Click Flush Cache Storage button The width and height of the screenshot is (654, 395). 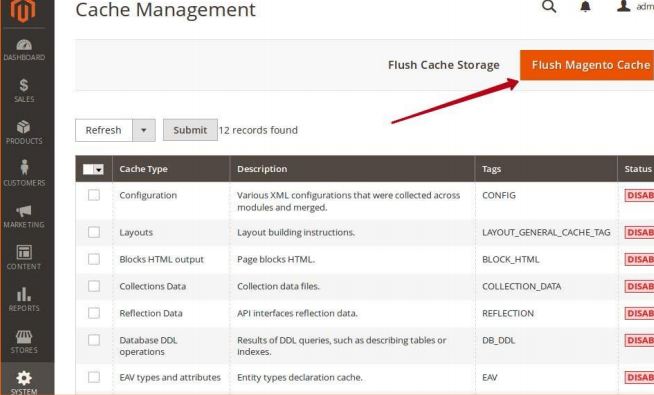(x=444, y=65)
